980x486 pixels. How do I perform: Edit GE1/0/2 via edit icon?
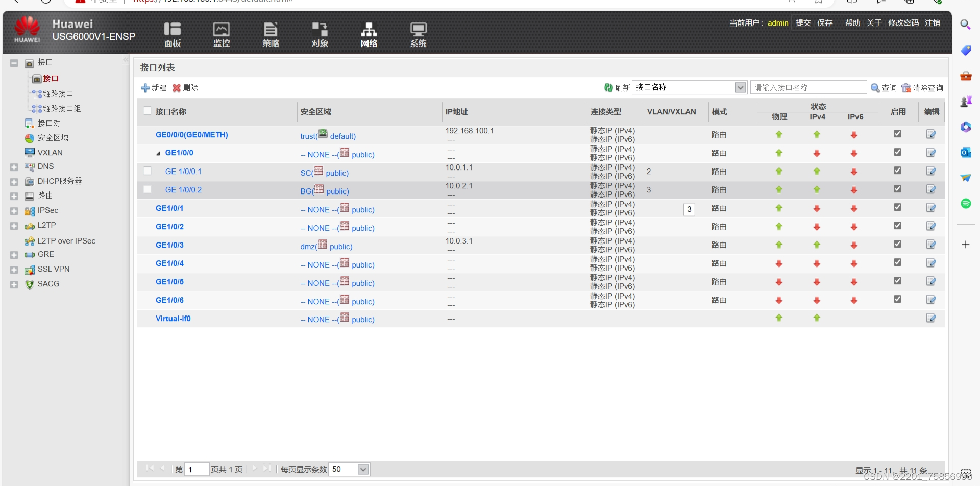click(x=931, y=226)
